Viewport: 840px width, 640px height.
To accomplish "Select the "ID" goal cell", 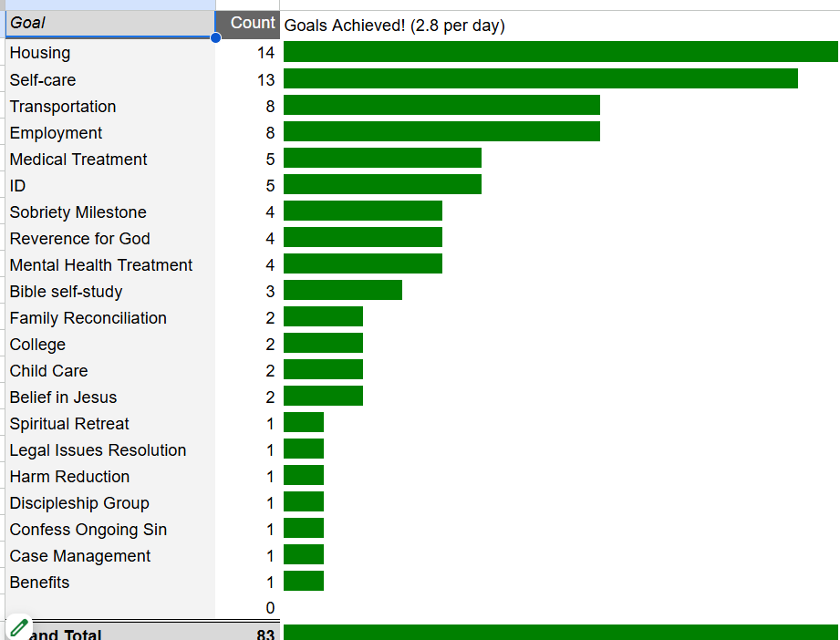I will click(x=110, y=185).
